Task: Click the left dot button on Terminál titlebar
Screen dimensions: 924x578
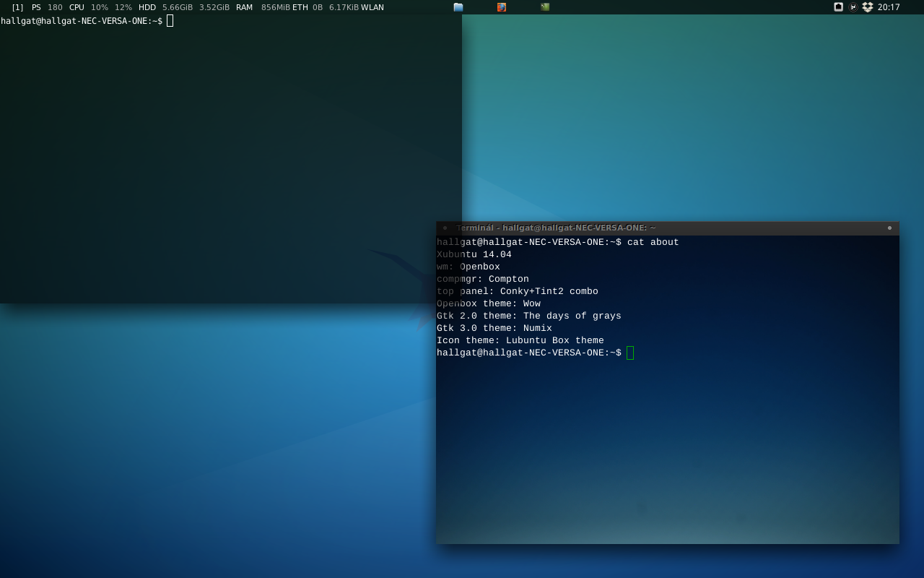Action: [x=445, y=228]
